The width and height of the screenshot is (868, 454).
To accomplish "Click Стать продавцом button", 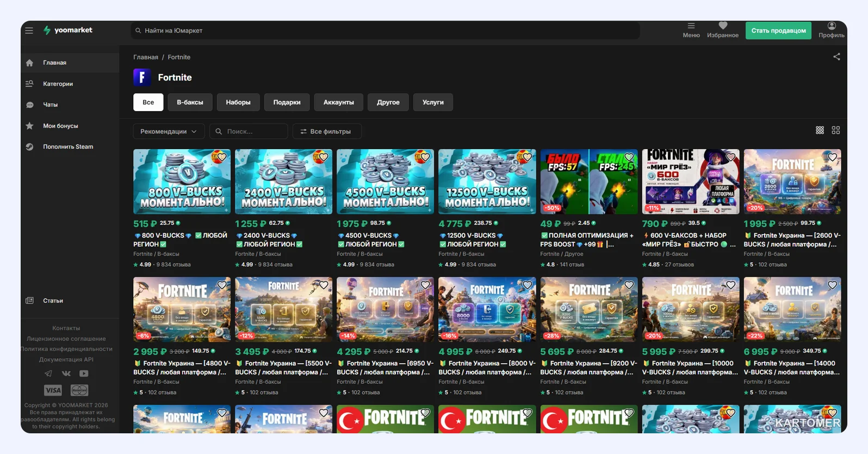I will click(x=779, y=30).
